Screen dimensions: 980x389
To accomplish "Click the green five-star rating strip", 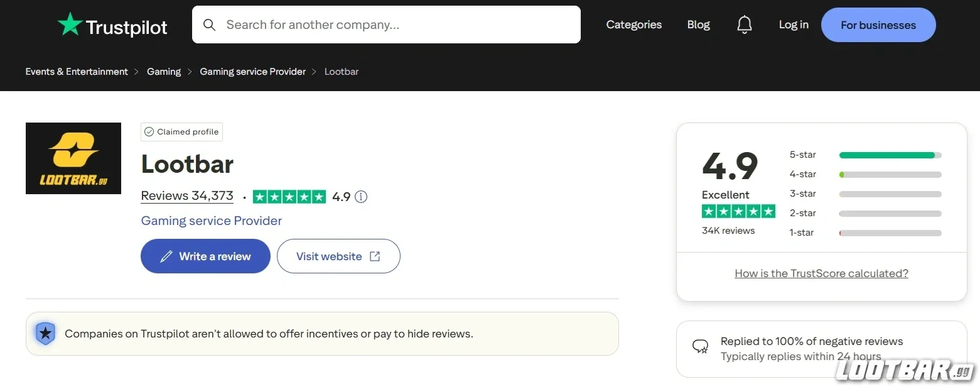I will point(288,196).
